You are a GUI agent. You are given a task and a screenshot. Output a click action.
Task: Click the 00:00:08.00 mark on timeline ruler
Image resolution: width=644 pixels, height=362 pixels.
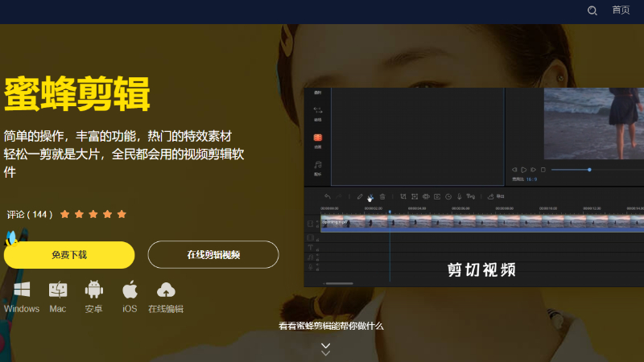coord(505,208)
